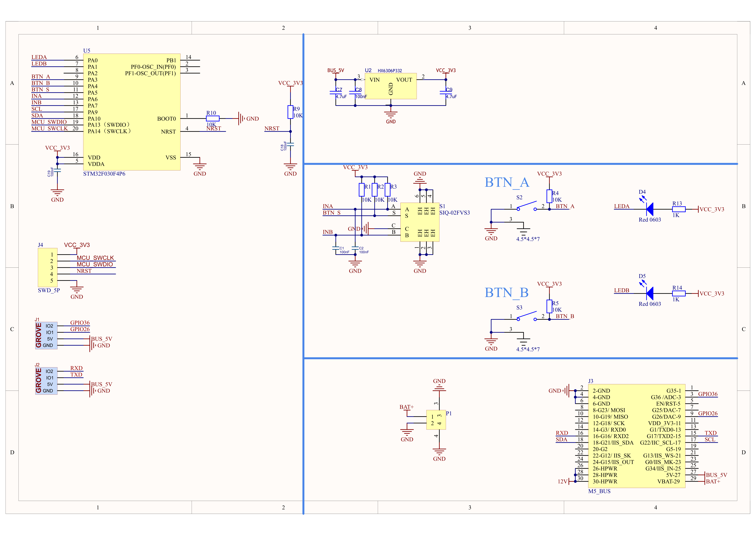
Task: Click the VCC_3V3 label at VOUT
Action: (446, 70)
